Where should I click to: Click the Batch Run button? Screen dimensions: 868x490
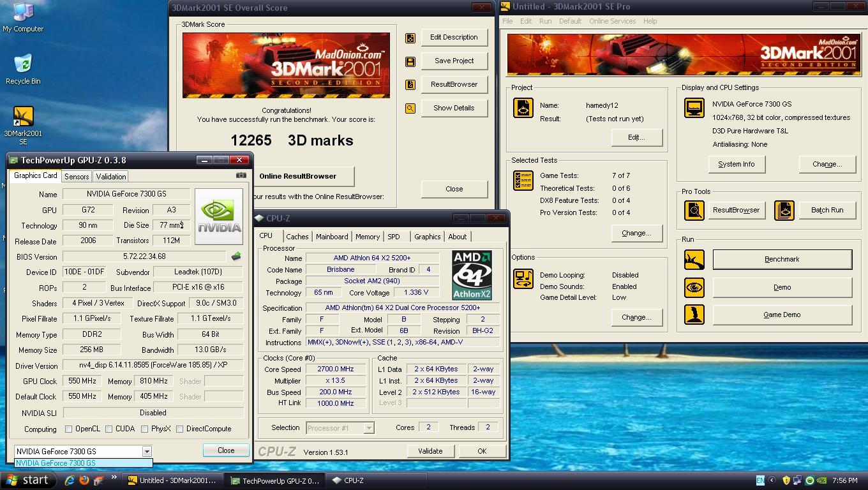pyautogui.click(x=827, y=210)
